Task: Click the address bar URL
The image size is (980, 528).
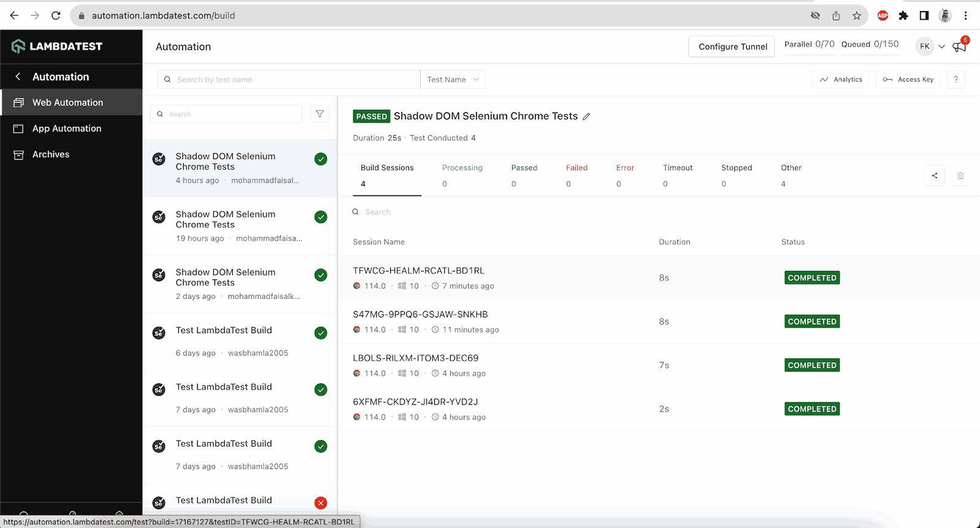Action: 163,16
